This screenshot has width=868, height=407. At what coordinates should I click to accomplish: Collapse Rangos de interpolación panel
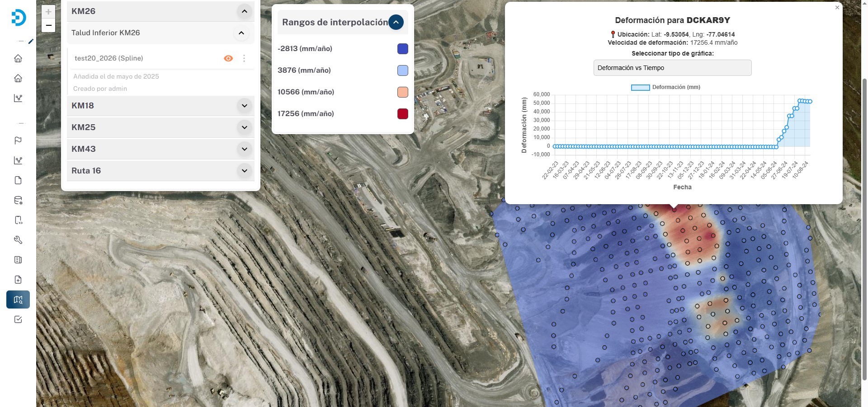[x=396, y=22]
